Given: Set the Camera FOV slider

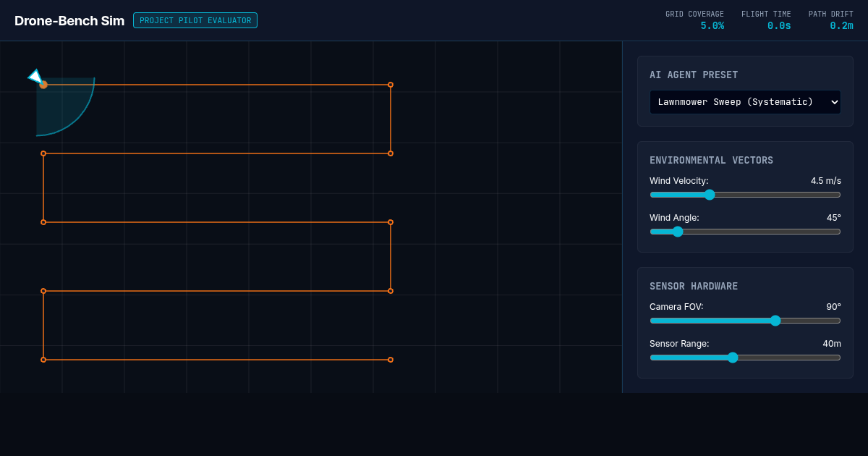Looking at the screenshot, I should (745, 321).
